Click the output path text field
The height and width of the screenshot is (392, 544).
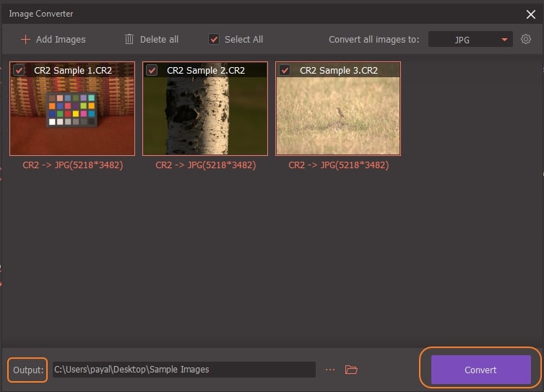[183, 370]
